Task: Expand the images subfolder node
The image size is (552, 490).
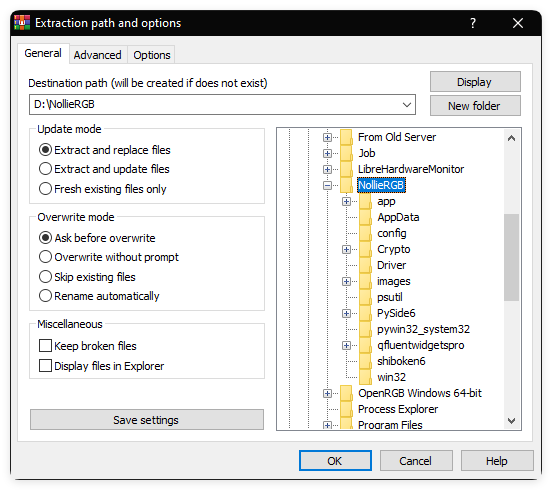Action: tap(346, 281)
